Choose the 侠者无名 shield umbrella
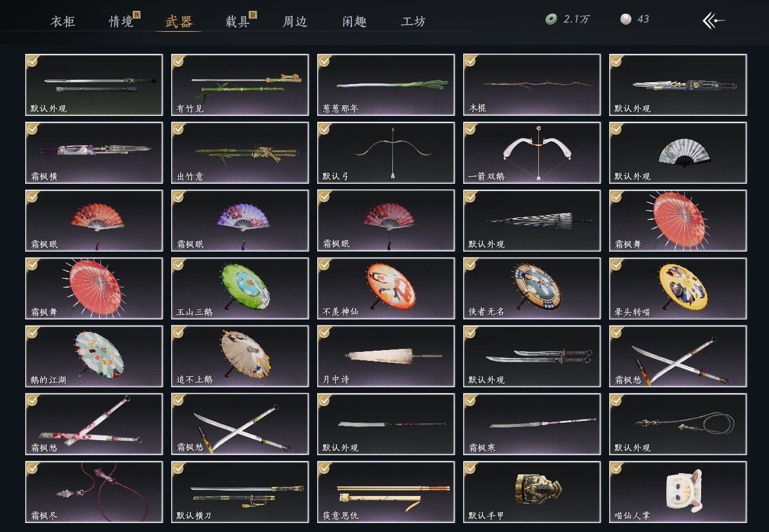Viewport: 769px width, 532px height. tap(532, 288)
